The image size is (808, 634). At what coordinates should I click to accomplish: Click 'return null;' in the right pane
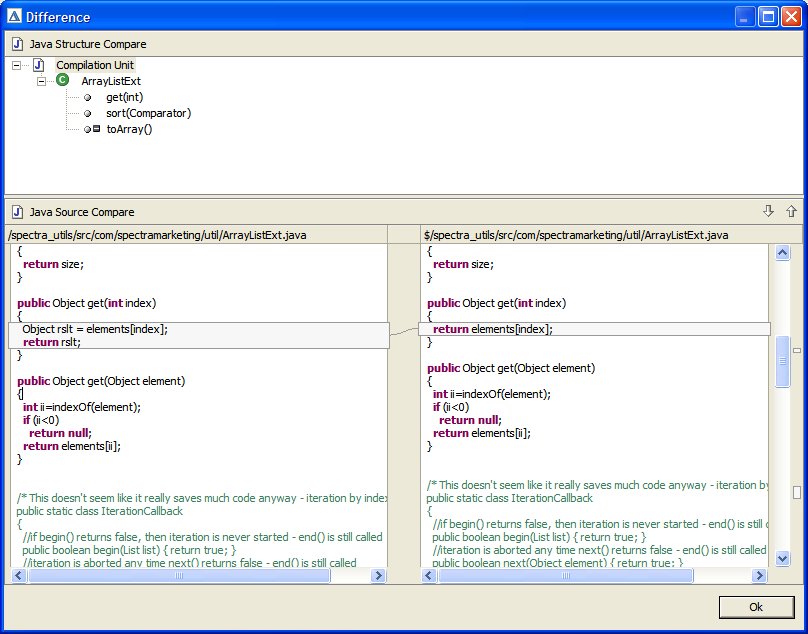pyautogui.click(x=470, y=420)
